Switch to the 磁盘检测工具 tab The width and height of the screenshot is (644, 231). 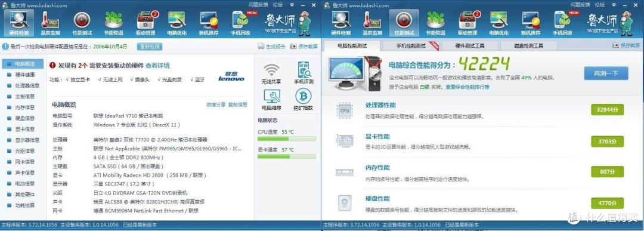tap(528, 45)
